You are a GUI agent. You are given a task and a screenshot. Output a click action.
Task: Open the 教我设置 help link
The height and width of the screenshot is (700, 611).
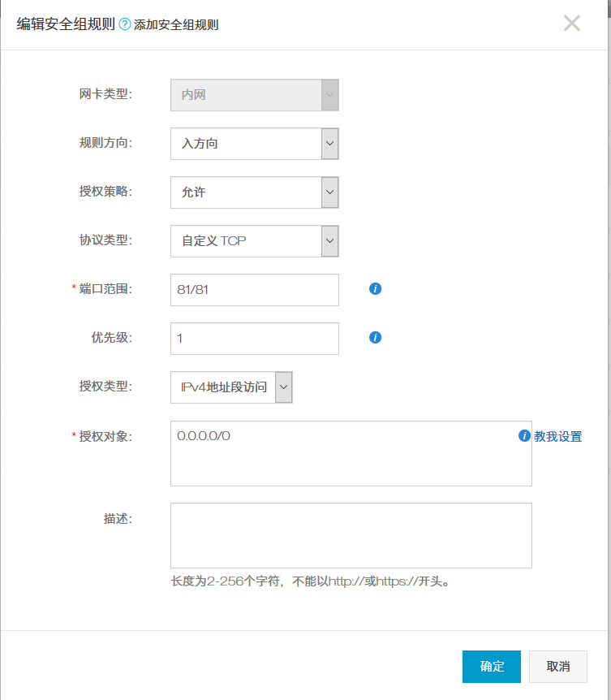[558, 436]
